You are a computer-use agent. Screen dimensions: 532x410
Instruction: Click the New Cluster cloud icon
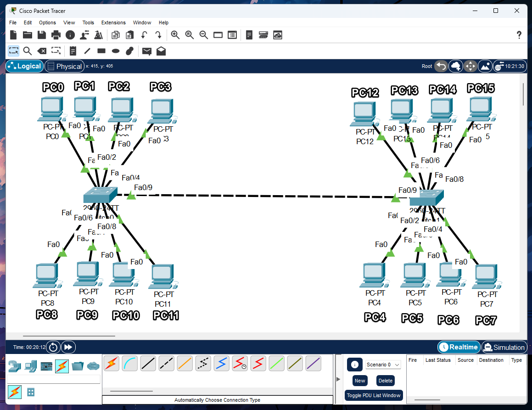tap(456, 66)
